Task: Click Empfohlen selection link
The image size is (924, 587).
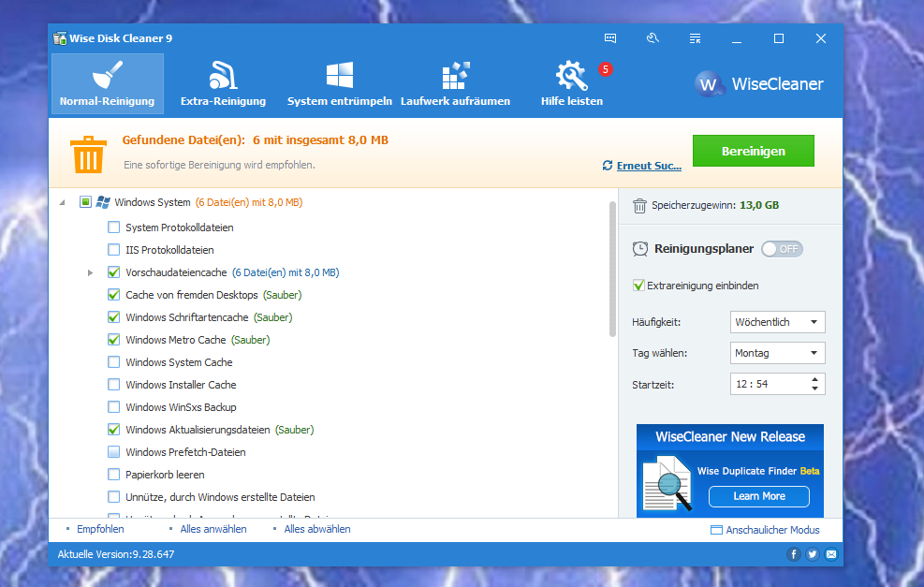Action: [100, 529]
